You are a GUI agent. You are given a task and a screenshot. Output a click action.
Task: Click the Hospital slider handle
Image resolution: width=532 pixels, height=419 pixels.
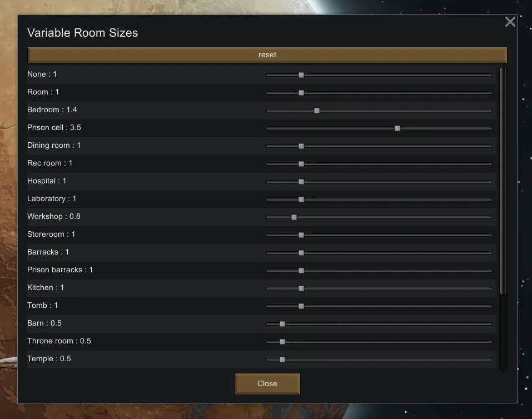pos(301,182)
